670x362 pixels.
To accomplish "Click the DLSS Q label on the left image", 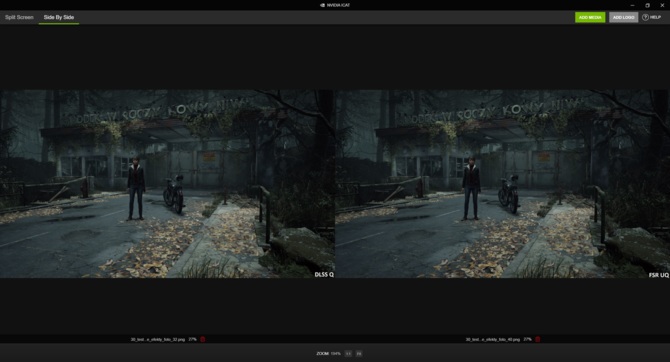I will point(324,274).
